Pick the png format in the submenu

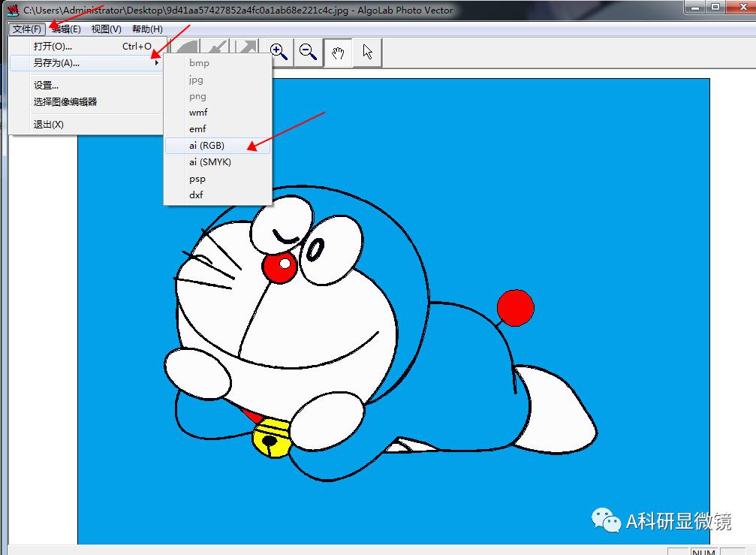(x=218, y=96)
